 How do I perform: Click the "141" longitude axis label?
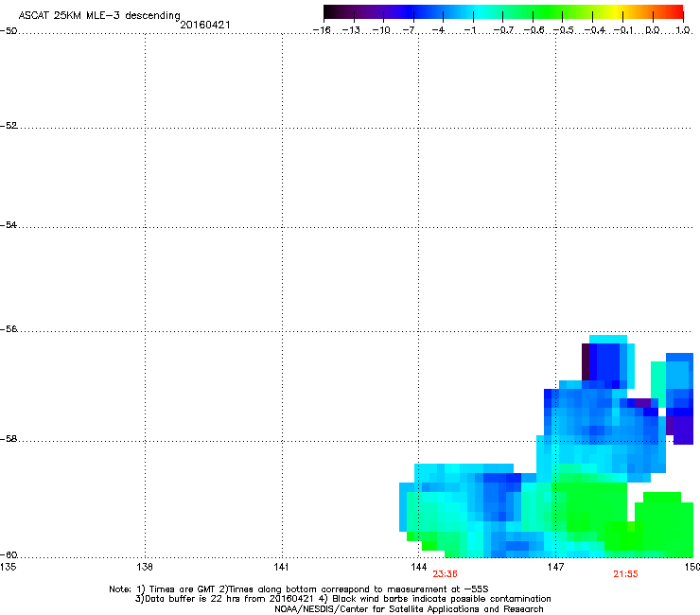[281, 567]
